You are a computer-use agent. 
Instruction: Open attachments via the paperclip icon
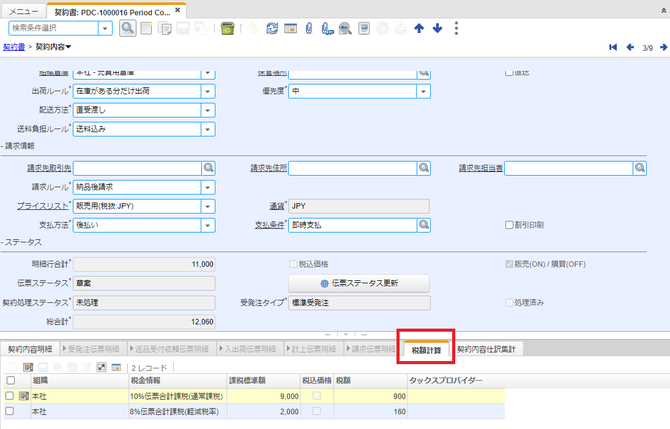(x=309, y=28)
